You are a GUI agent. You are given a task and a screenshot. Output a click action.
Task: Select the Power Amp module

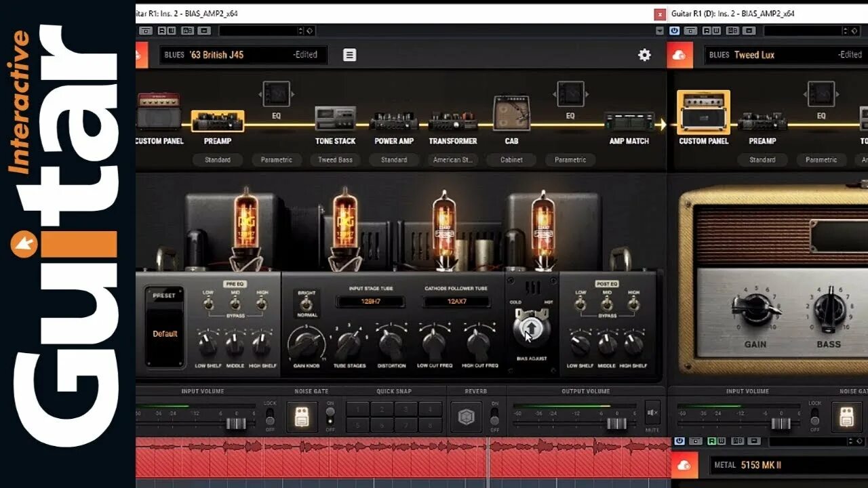[x=394, y=122]
